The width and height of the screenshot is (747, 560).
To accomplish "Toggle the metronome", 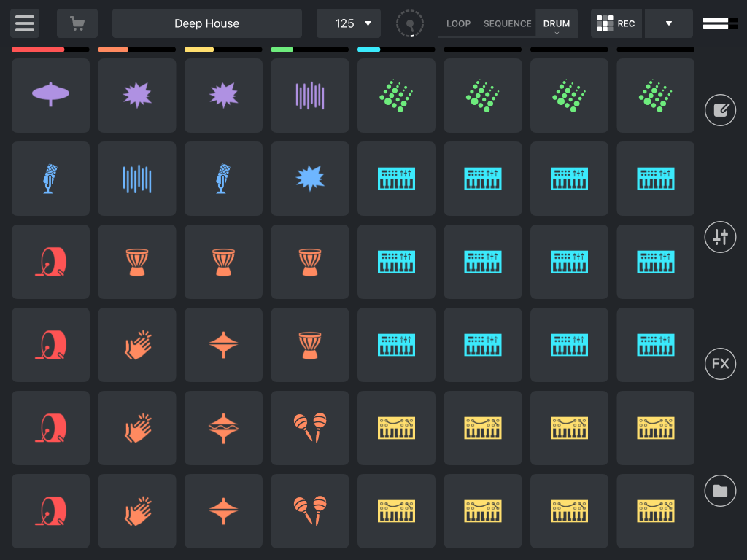I will pos(409,23).
